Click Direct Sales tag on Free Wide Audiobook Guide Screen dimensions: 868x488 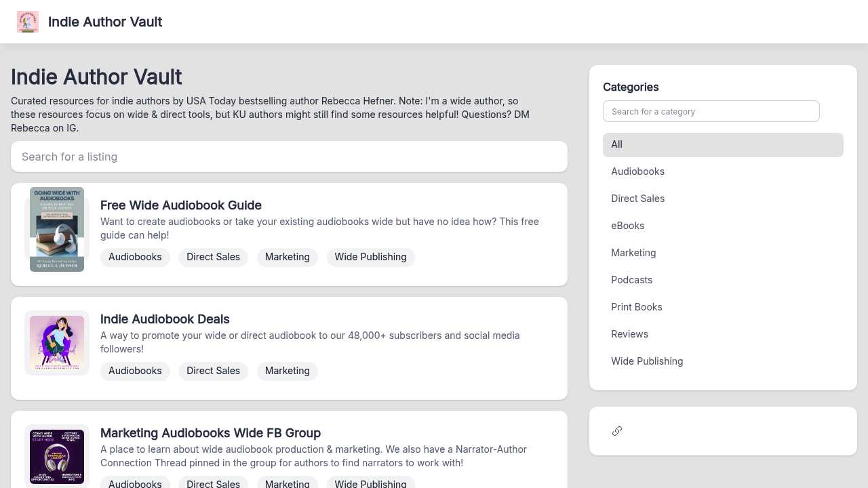click(x=213, y=257)
